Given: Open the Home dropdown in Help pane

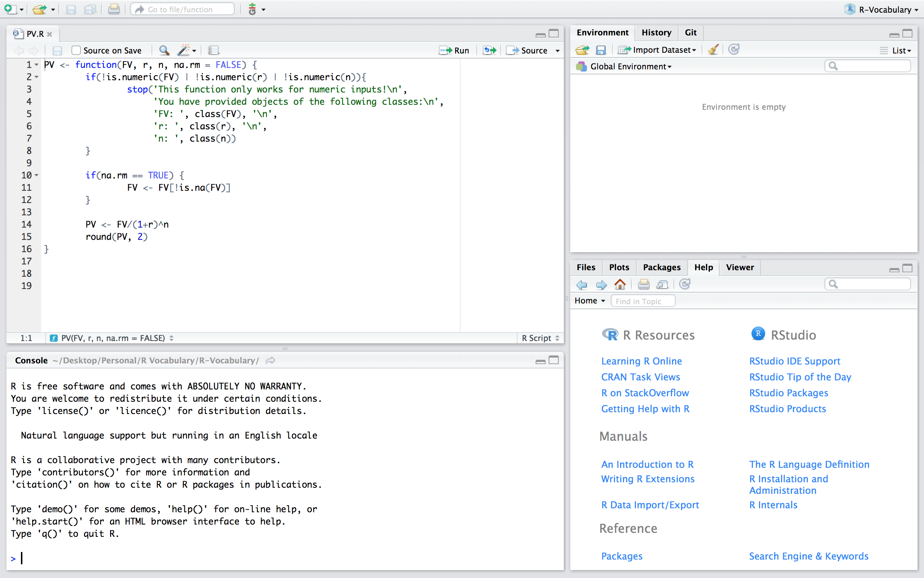Looking at the screenshot, I should (x=590, y=301).
